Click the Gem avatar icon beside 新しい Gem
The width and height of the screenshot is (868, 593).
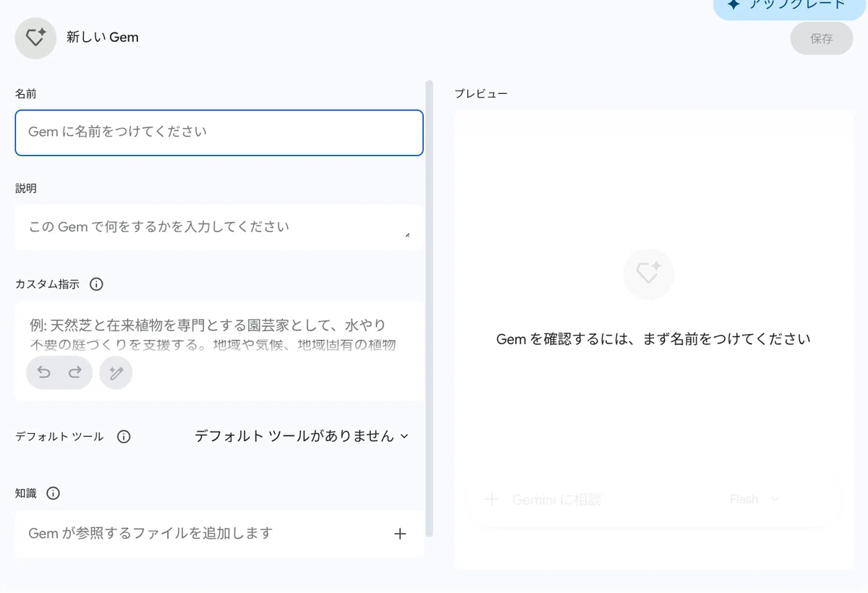point(35,38)
